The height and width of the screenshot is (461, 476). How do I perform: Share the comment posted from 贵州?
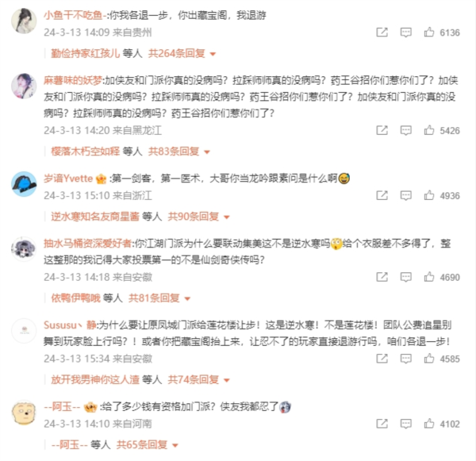pyautogui.click(x=382, y=33)
